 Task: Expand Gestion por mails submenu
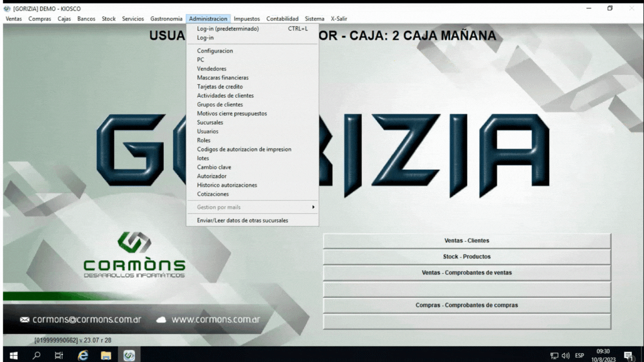click(253, 207)
